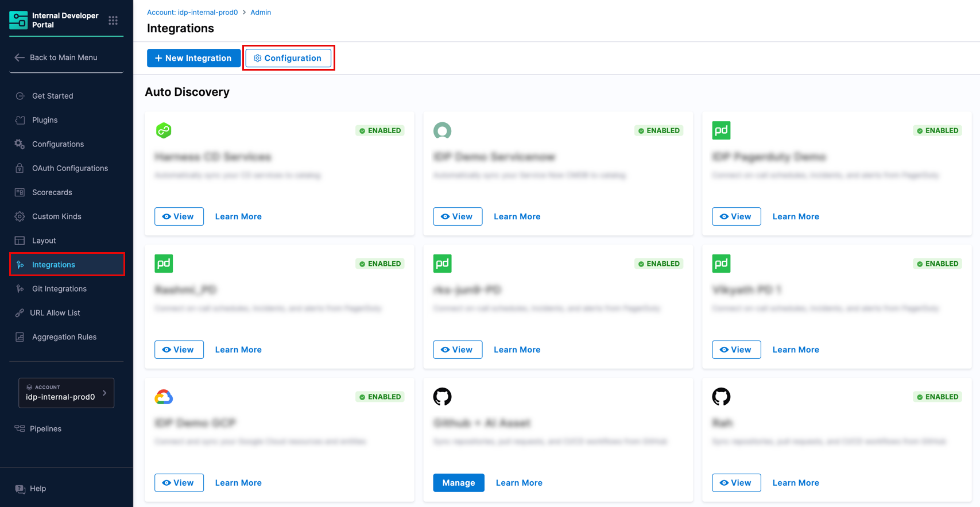Expand the idp-internal-prod0 account selector

point(66,393)
